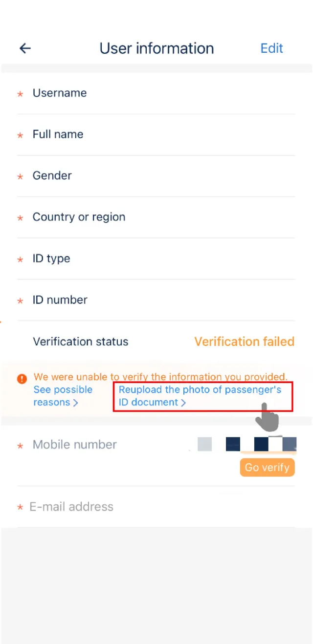Select the ID number field
This screenshot has width=313, height=644.
coord(156,300)
